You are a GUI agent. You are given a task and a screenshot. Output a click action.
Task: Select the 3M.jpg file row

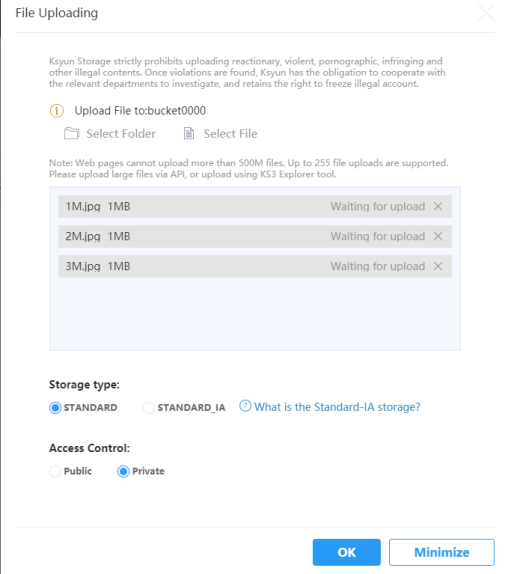point(255,266)
